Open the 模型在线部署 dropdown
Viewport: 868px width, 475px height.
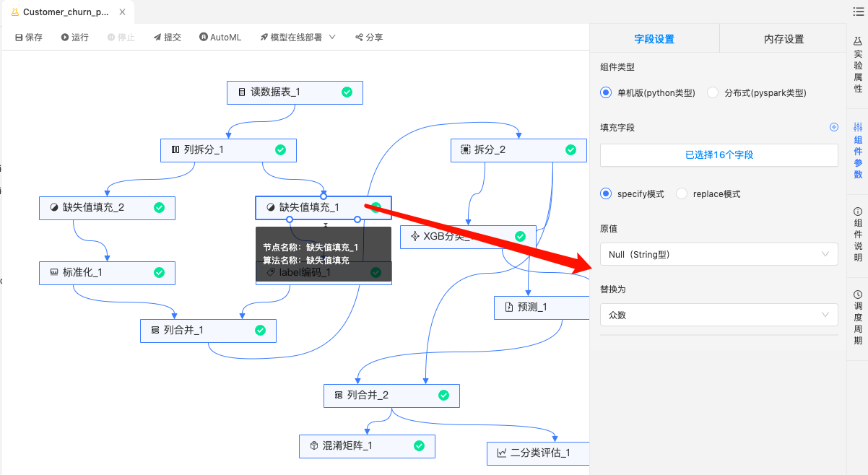[x=298, y=38]
